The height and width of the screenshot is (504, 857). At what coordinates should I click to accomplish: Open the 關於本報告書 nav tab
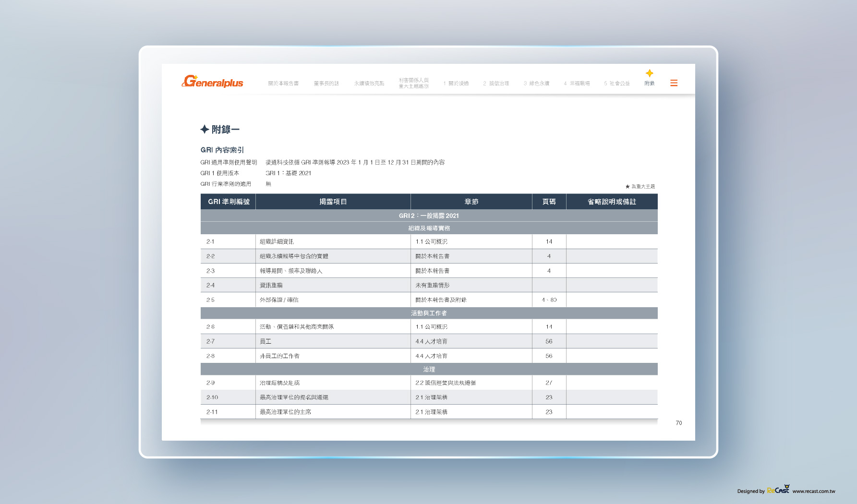283,84
